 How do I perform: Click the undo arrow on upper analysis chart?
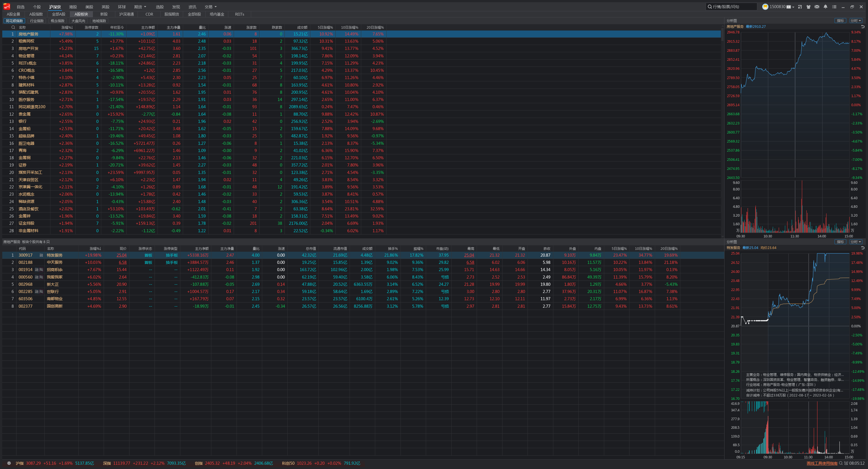863,27
